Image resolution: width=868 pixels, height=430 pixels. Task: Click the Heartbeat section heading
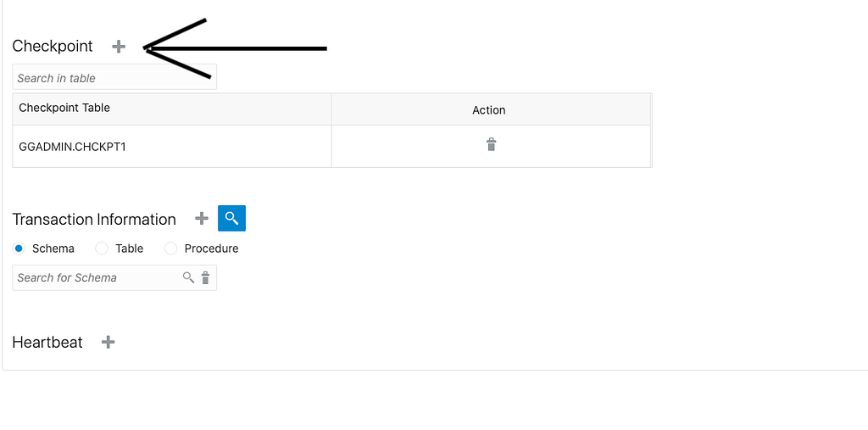click(47, 343)
